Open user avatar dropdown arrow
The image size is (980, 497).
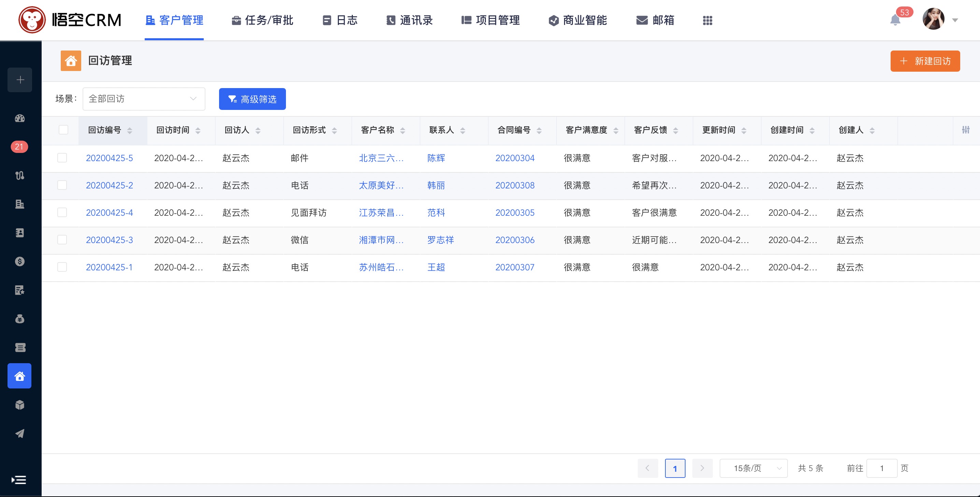(955, 20)
